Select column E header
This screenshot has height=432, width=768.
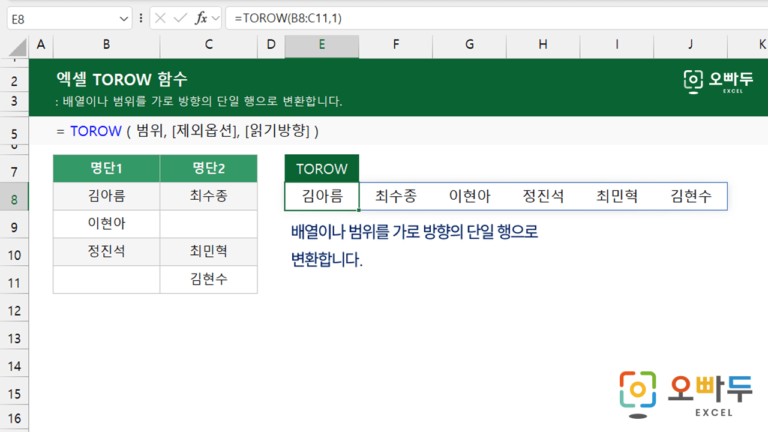[322, 45]
